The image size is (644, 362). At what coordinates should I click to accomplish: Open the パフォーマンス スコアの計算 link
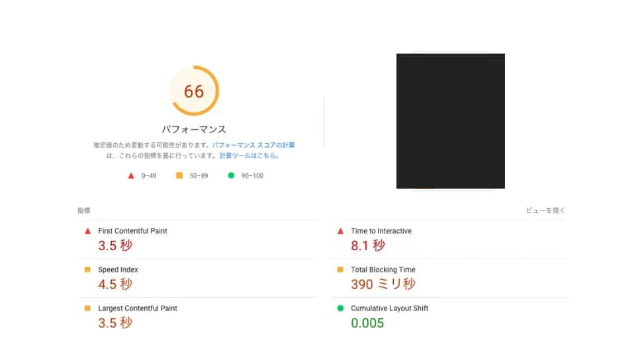253,145
